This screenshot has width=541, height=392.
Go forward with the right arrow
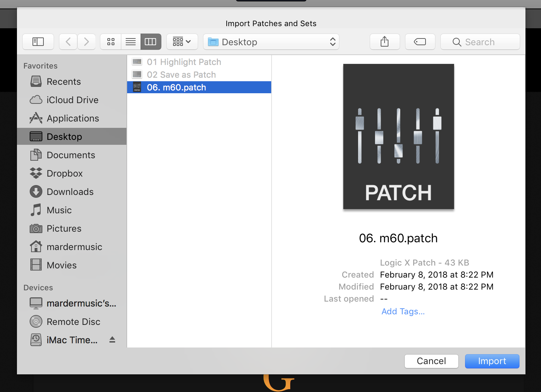point(87,42)
